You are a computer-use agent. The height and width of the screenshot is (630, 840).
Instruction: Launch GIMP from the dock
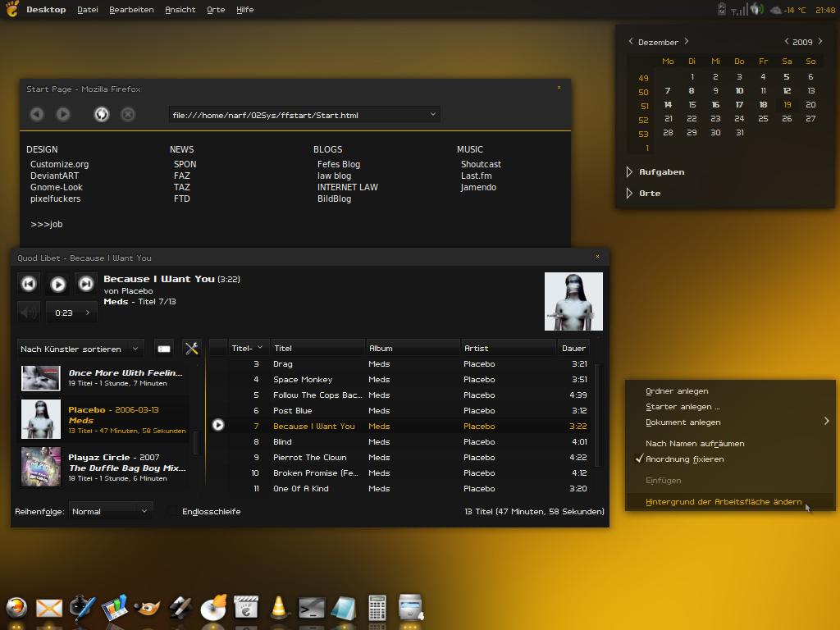tap(147, 608)
